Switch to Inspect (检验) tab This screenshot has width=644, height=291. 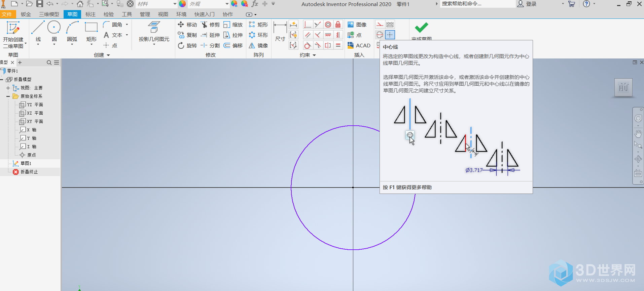click(108, 14)
